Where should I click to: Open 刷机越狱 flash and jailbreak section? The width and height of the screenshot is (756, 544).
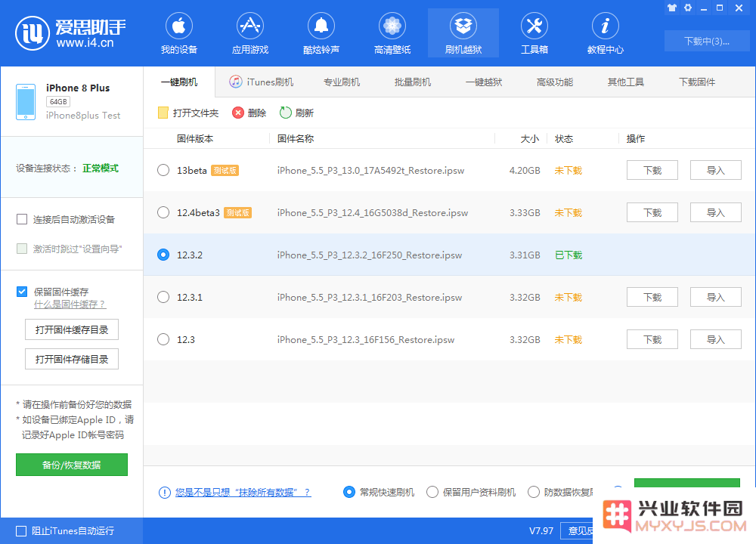click(x=463, y=33)
